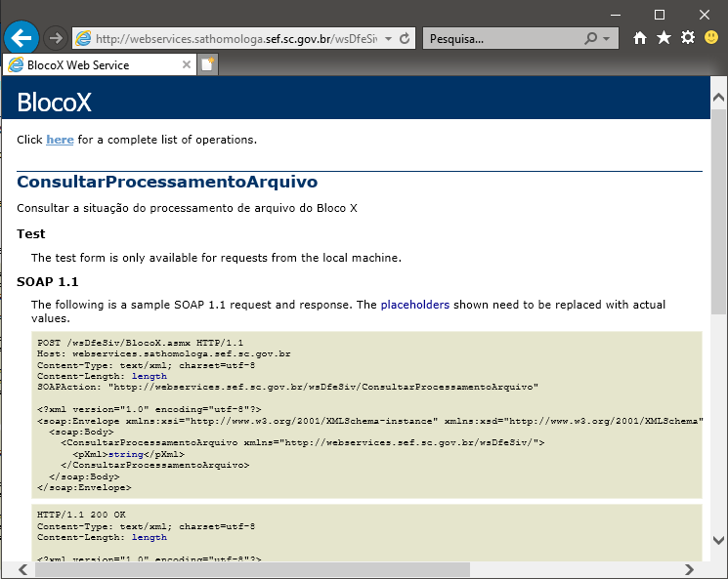Open a new tab with the new tab button
Image resolution: width=728 pixels, height=579 pixels.
point(207,64)
